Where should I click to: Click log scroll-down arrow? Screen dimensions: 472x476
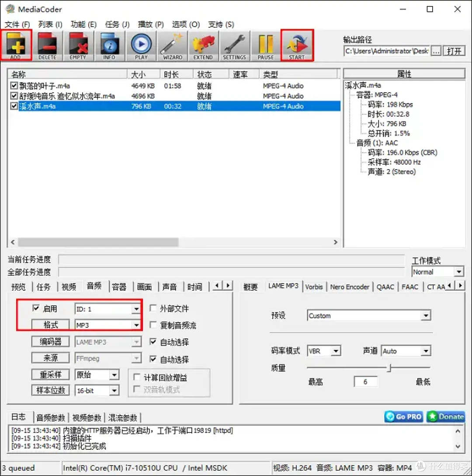coord(458,446)
